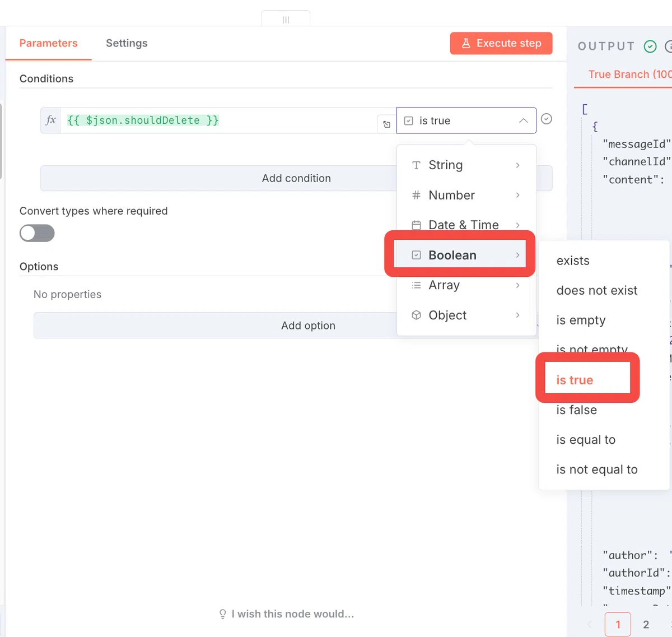
Task: Go to output page 2
Action: click(646, 624)
